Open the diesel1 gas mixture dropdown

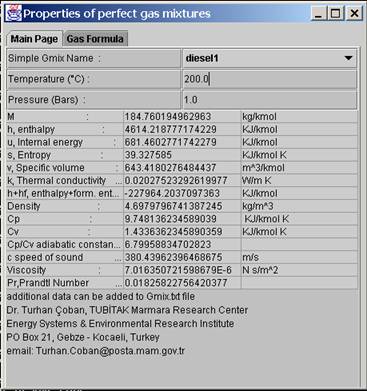pos(270,58)
